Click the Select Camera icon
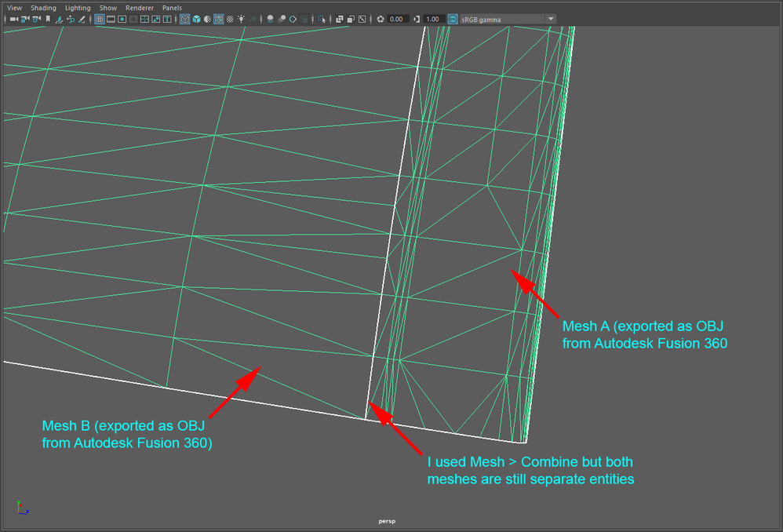The image size is (783, 532). [13, 19]
